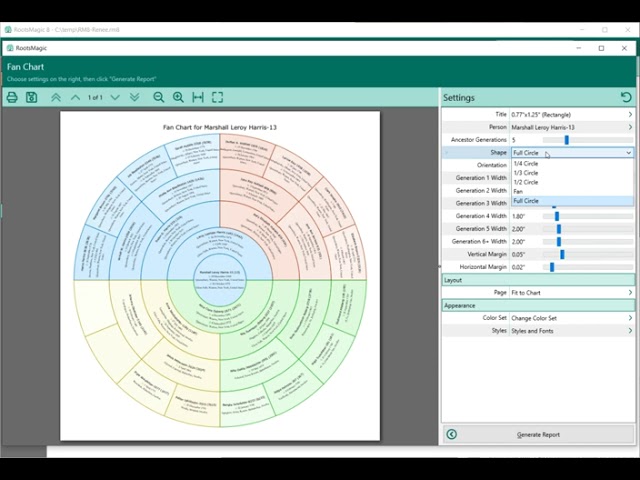This screenshot has height=480, width=640.
Task: Click the Print icon in toolbar
Action: point(12,97)
